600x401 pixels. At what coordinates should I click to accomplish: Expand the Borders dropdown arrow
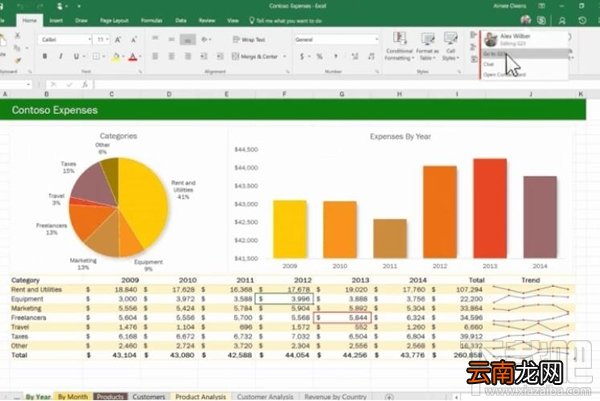(104, 57)
